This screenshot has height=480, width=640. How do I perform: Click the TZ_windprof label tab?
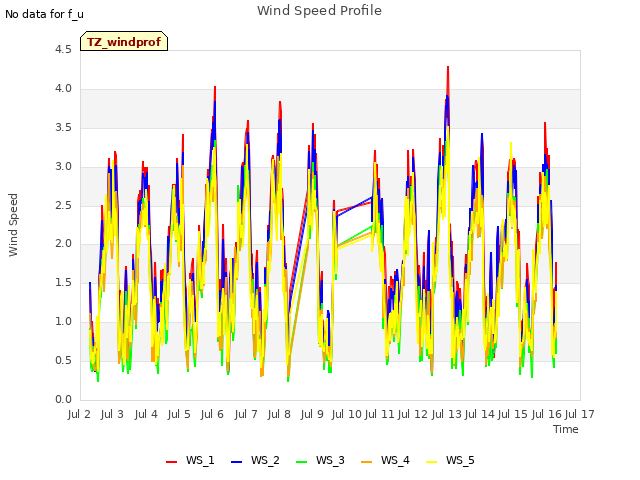(124, 41)
